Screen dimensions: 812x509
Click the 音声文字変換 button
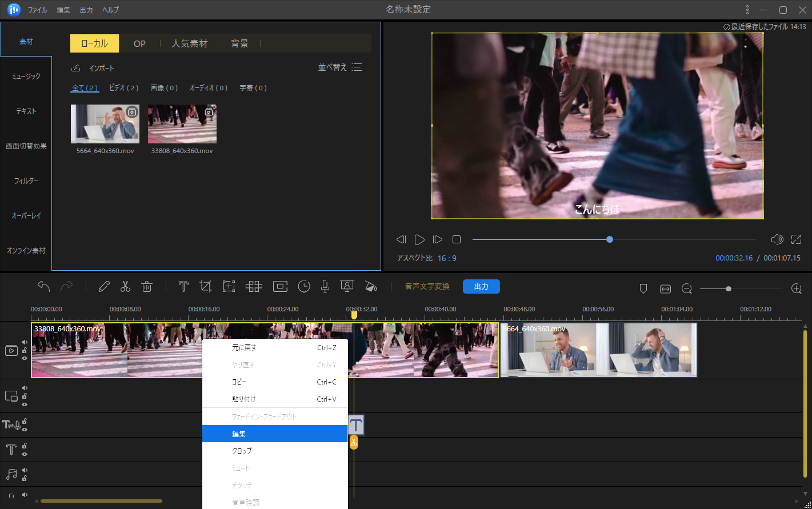click(x=427, y=286)
